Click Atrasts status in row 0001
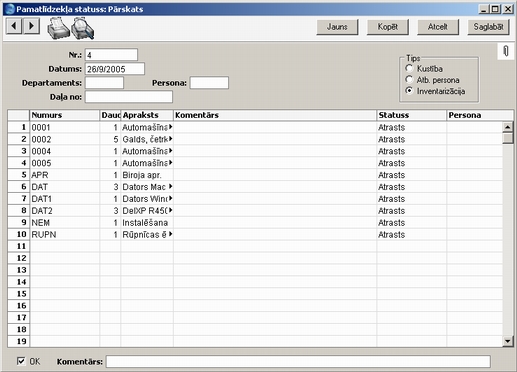 coord(412,127)
